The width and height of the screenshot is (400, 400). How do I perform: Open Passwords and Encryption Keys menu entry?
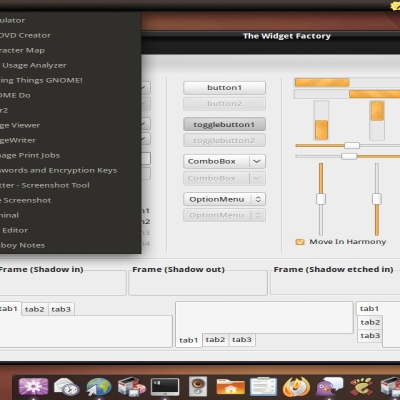pos(59,170)
